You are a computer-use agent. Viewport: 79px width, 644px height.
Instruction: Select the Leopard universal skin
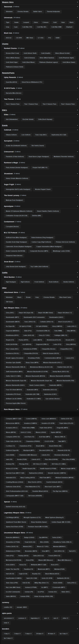pyautogui.click(x=26, y=23)
